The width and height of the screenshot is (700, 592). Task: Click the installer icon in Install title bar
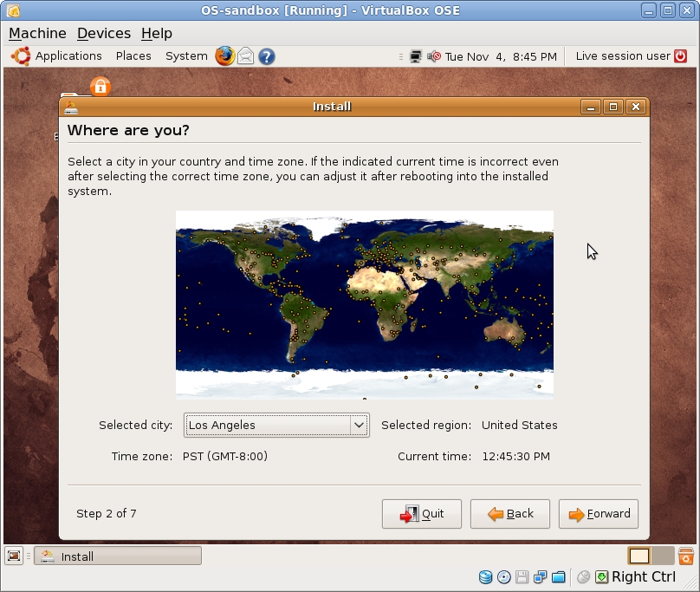pyautogui.click(x=71, y=107)
